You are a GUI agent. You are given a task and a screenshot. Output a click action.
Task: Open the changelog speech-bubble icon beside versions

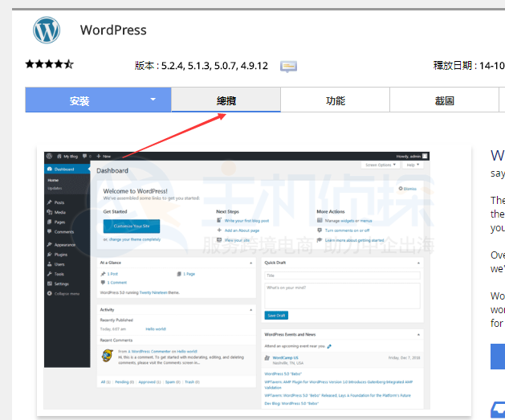pos(288,67)
